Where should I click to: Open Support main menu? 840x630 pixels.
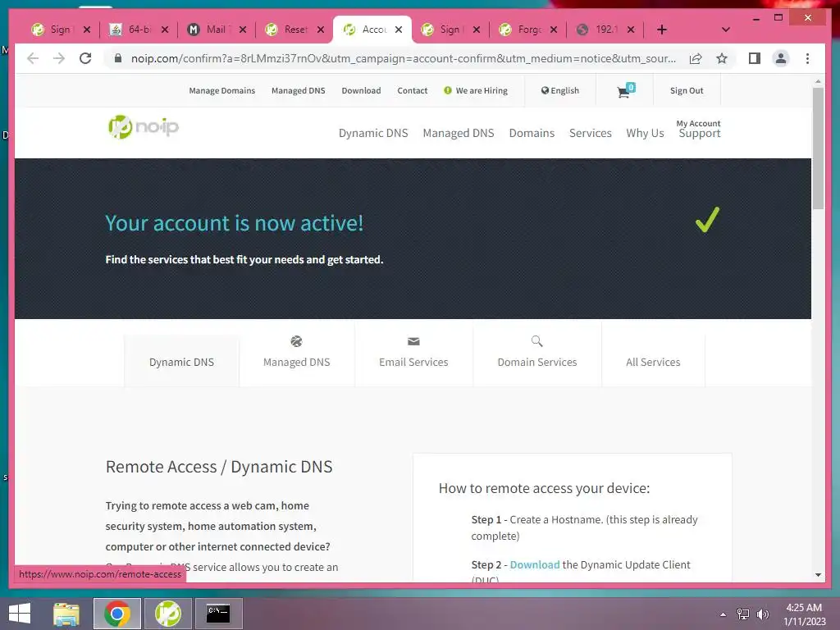(x=700, y=134)
